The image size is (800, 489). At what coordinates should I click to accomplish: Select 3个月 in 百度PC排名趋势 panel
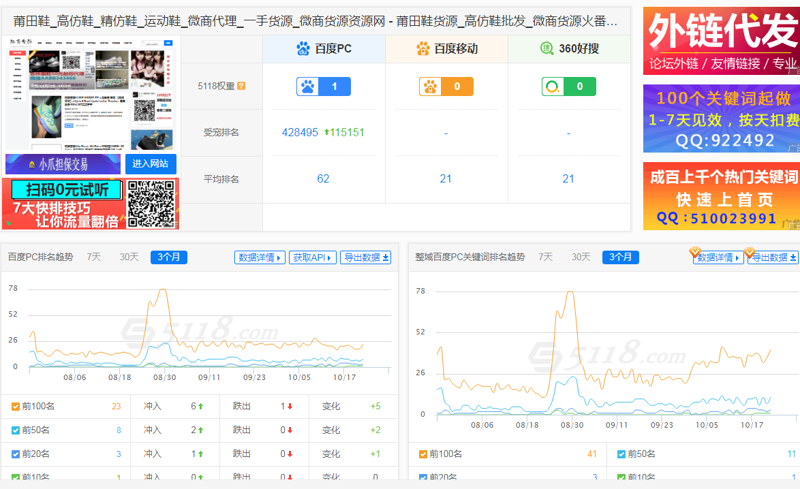click(x=169, y=257)
